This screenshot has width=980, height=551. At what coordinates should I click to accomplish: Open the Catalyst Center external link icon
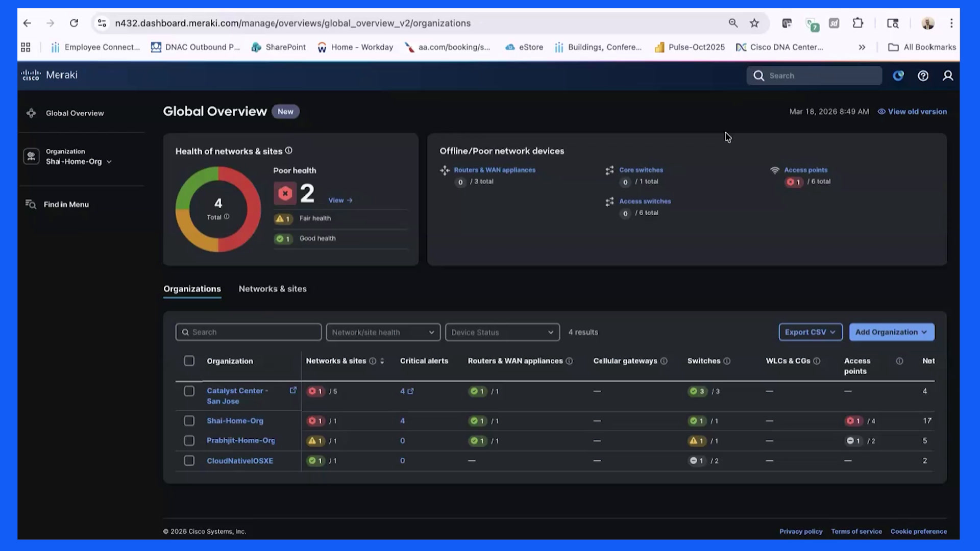coord(293,390)
